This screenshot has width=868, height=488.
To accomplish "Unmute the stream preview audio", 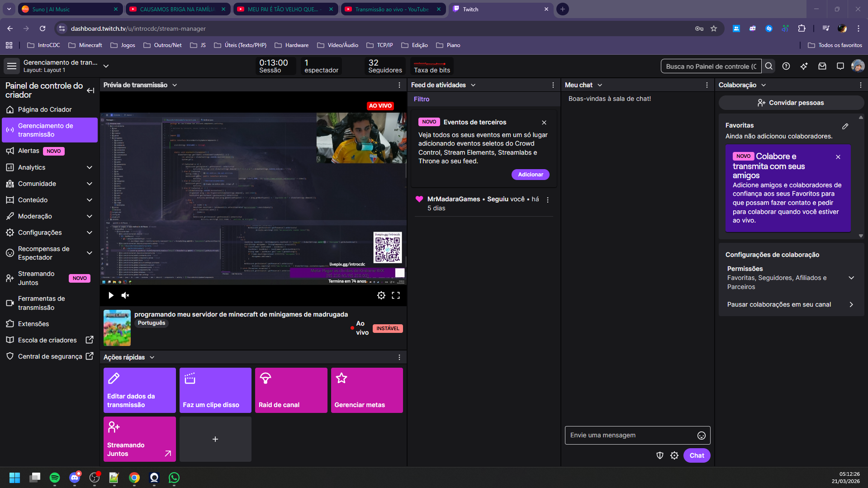I will click(125, 295).
